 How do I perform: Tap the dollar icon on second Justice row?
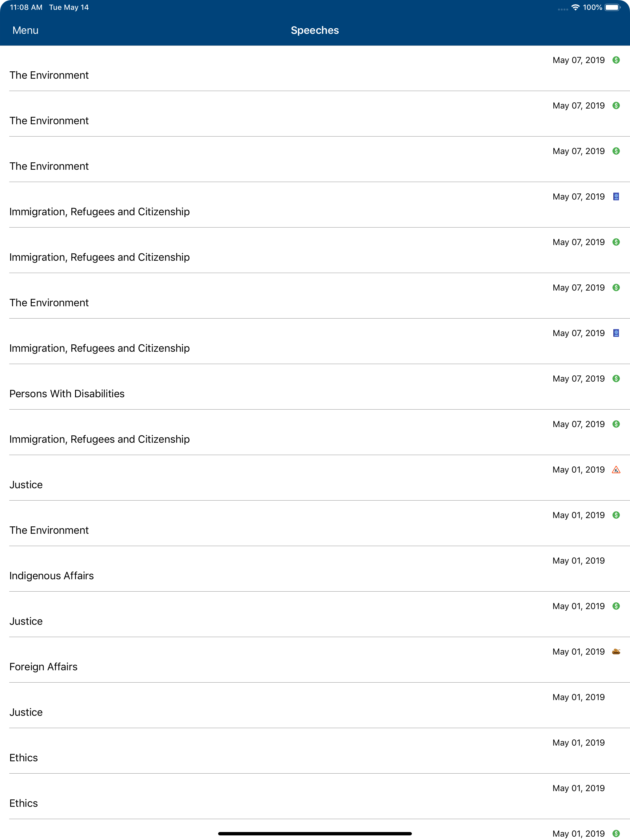[616, 606]
